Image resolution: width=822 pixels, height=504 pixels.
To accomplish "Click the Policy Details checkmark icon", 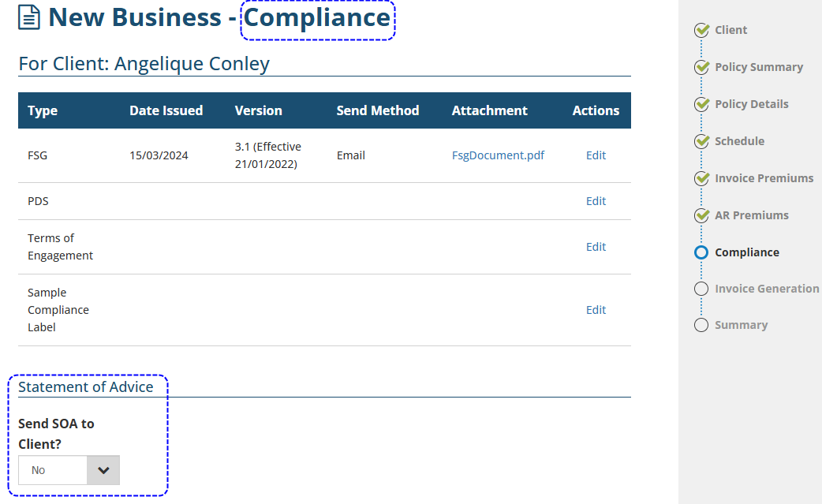I will [701, 104].
